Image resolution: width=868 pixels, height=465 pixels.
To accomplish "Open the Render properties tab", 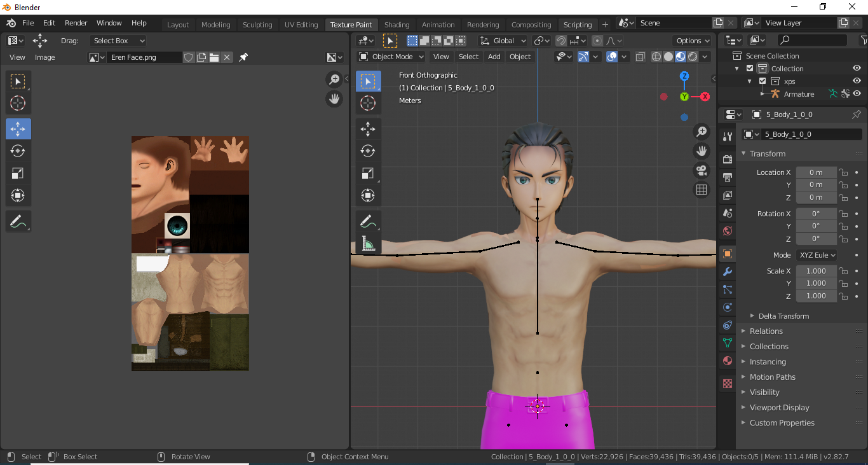I will (728, 159).
